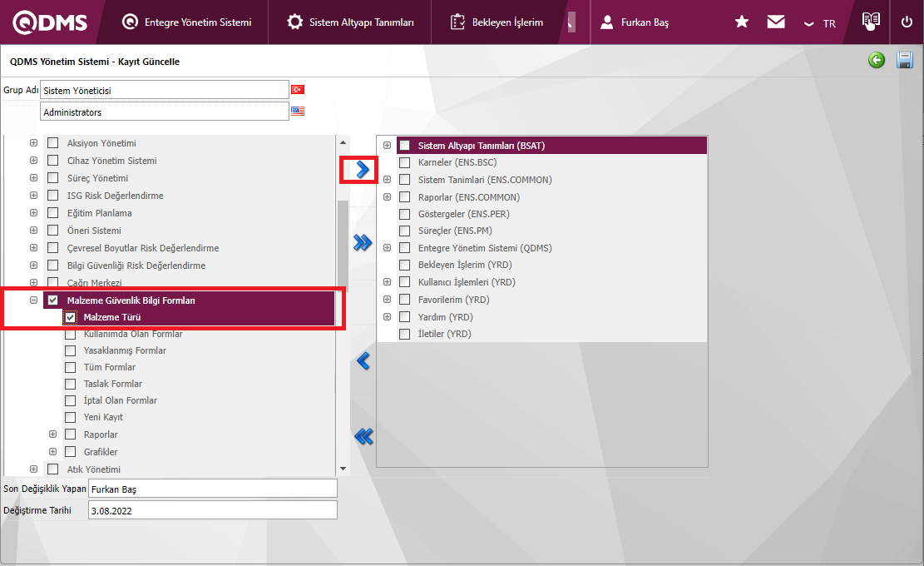Uncheck the Malzeme Türü checkbox
Image resolution: width=924 pixels, height=566 pixels.
[70, 317]
